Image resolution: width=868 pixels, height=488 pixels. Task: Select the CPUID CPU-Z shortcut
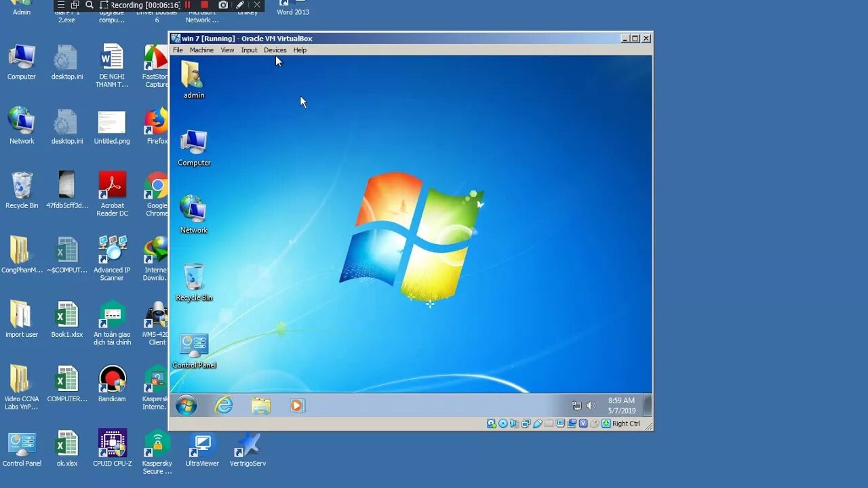[113, 448]
